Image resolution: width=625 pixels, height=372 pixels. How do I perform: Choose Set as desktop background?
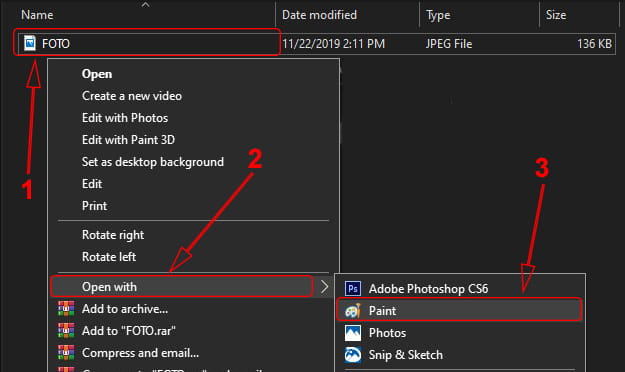click(x=153, y=162)
